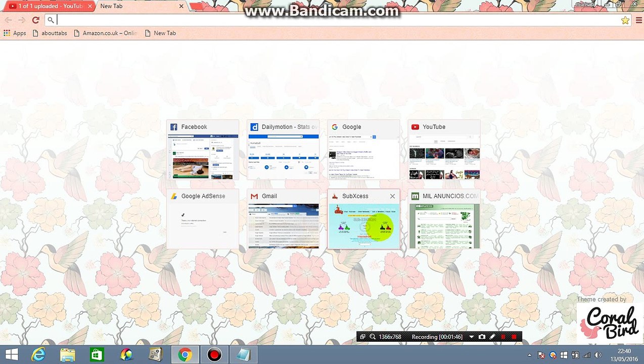Reload the page with the refresh icon

[x=35, y=20]
